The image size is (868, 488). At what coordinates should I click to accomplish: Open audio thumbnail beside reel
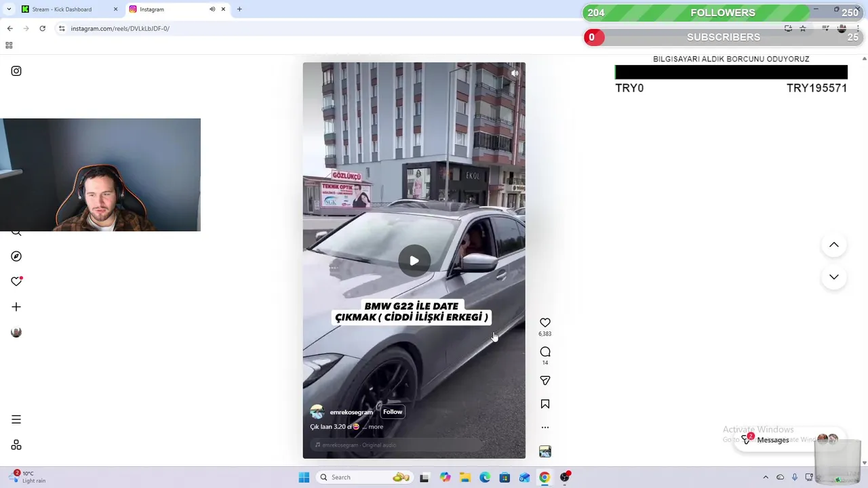545,451
